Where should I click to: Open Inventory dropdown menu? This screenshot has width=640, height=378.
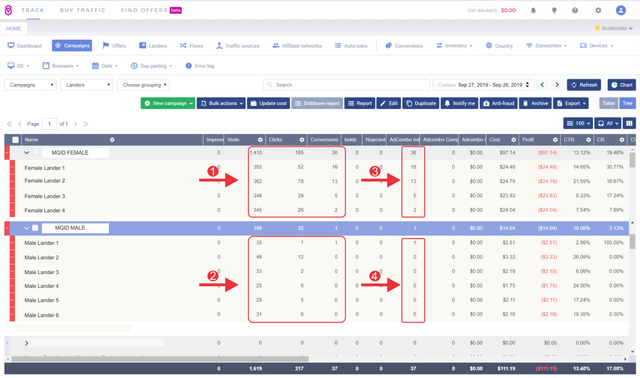click(454, 46)
